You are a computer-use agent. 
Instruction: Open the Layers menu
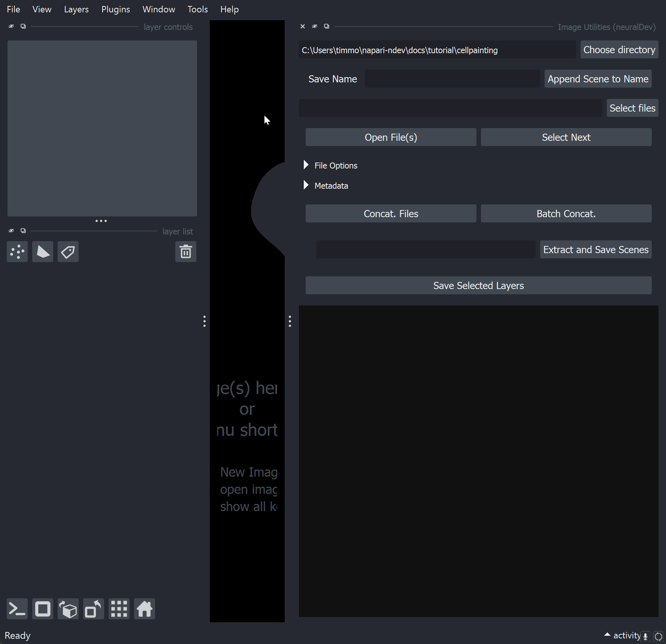(x=76, y=9)
